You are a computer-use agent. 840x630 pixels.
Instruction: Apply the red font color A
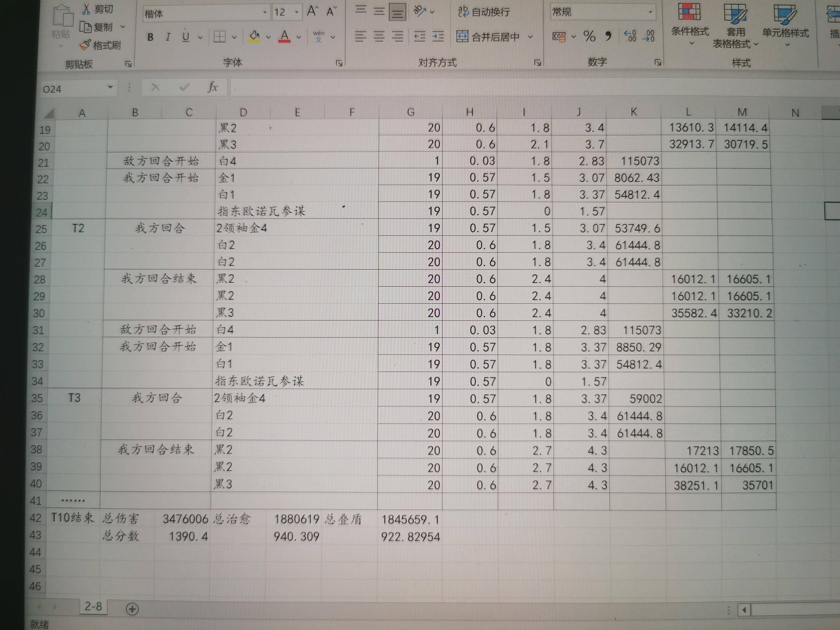pyautogui.click(x=284, y=36)
